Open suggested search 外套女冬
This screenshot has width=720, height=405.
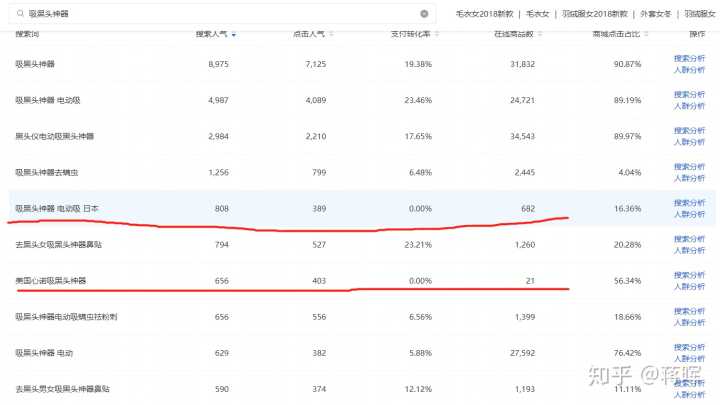coord(656,14)
